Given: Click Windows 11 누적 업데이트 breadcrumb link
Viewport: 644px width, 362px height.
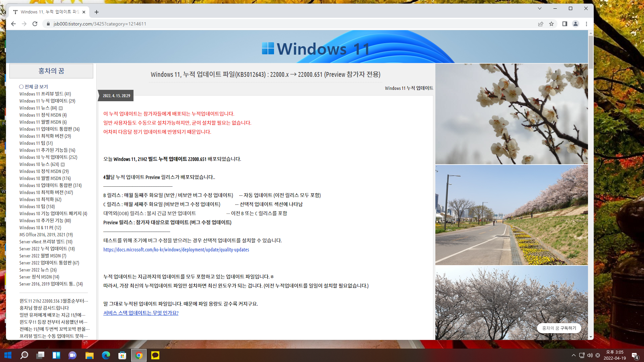Looking at the screenshot, I should point(409,88).
